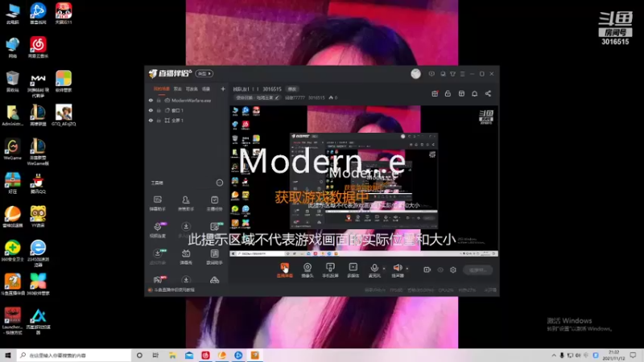This screenshot has width=644, height=362.
Task: Toggle visibility eye for 全屏1 source
Action: [x=151, y=120]
